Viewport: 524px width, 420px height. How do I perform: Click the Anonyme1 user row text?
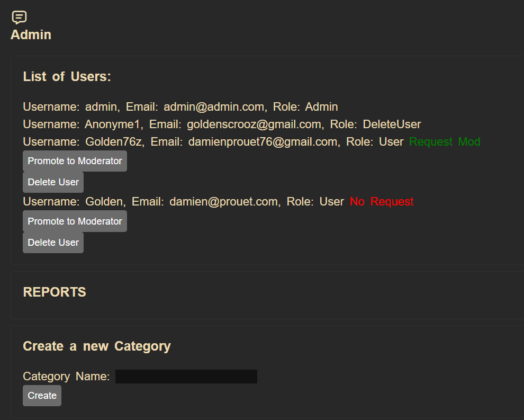pyautogui.click(x=222, y=124)
